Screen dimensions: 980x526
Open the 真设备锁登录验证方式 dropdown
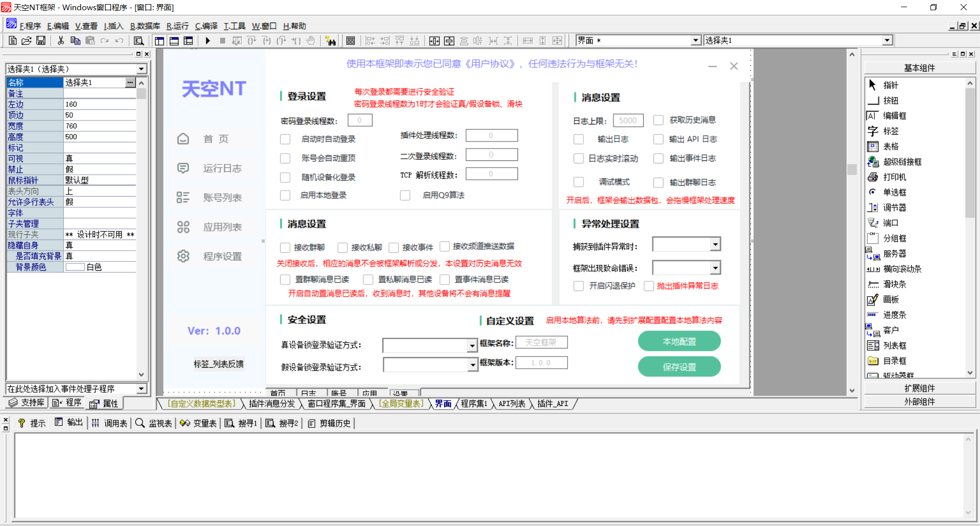(471, 345)
